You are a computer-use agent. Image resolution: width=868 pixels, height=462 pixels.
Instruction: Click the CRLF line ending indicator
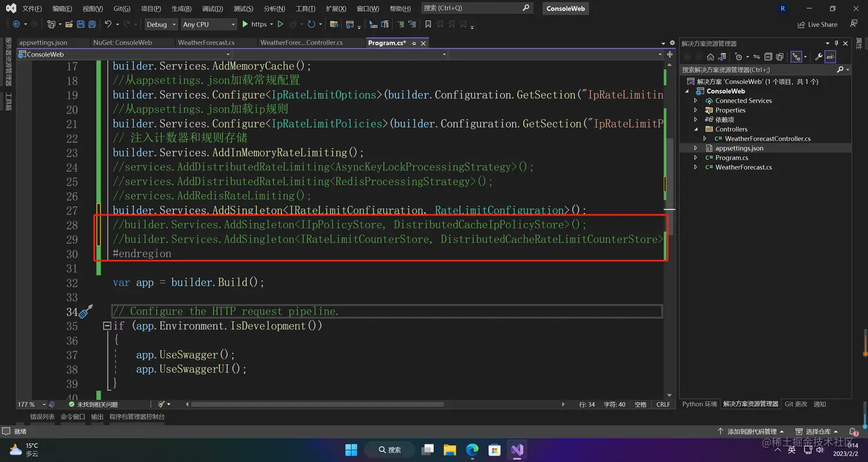tap(663, 405)
